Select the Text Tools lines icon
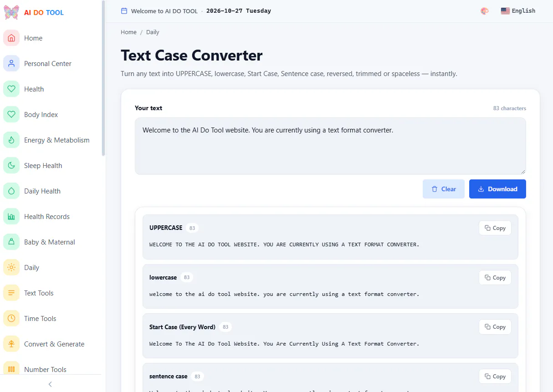The width and height of the screenshot is (553, 392). click(11, 293)
